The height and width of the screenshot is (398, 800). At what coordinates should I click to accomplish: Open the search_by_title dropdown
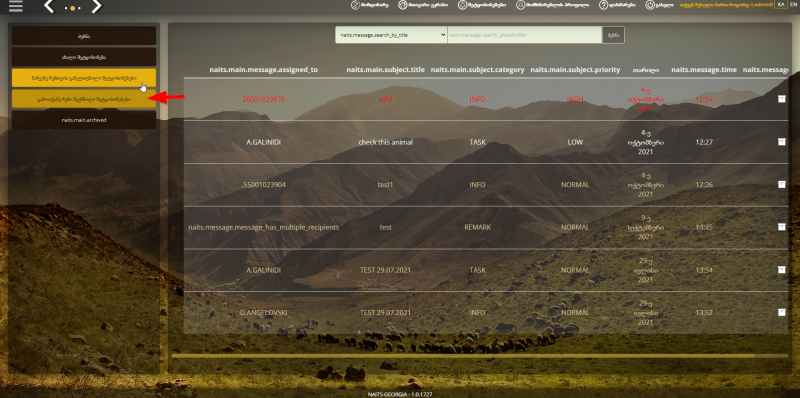[391, 35]
